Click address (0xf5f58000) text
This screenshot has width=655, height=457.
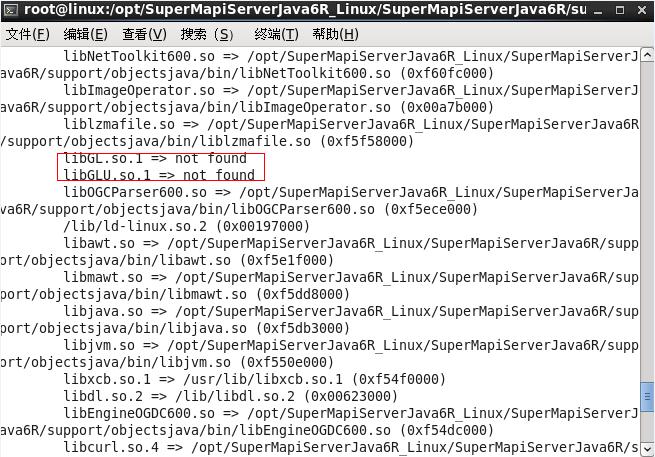367,141
